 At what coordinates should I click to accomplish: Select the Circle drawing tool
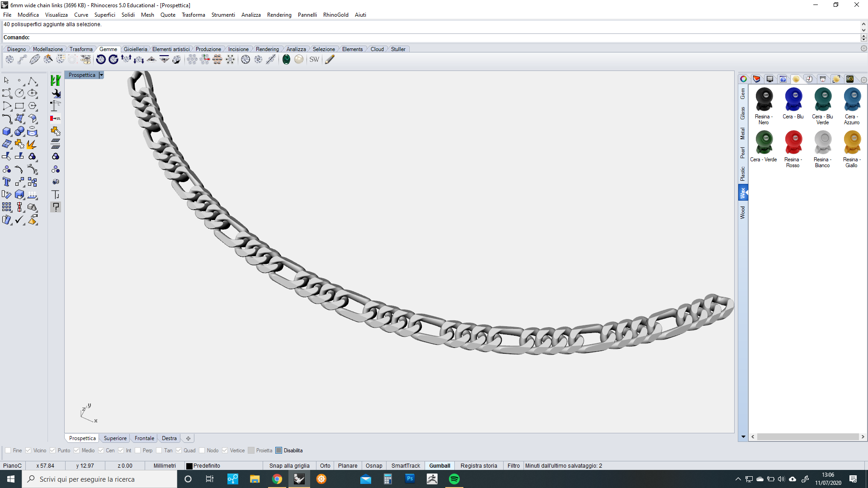[19, 93]
